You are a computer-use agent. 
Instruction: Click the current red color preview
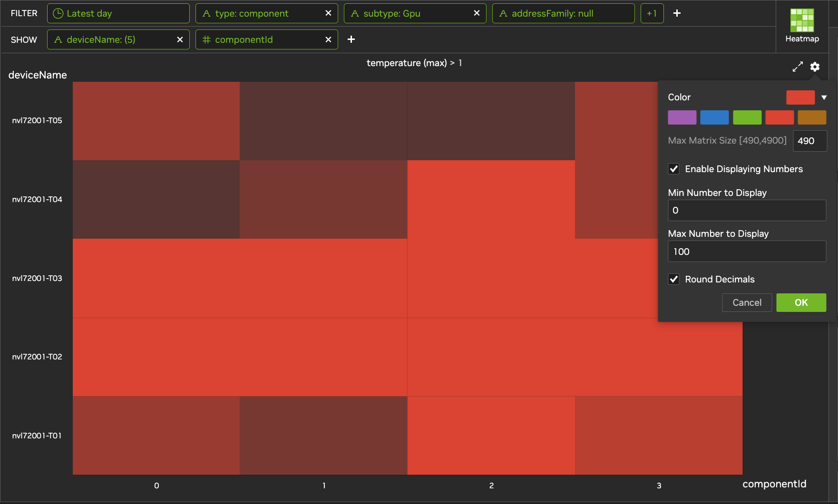click(x=800, y=97)
